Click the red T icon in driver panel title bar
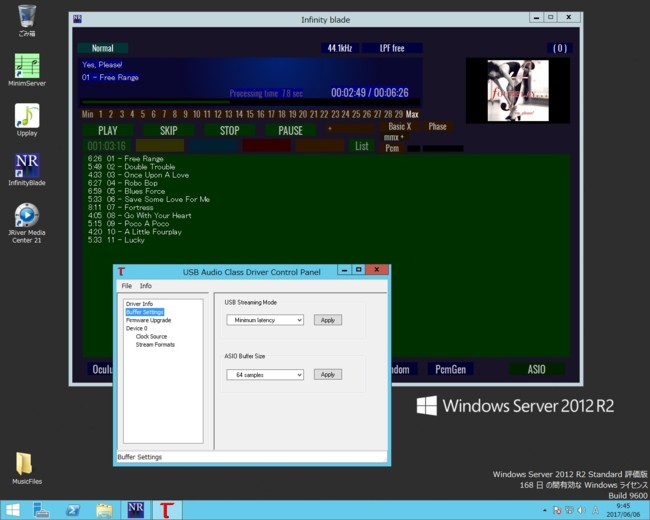This screenshot has height=520, width=650. click(121, 272)
